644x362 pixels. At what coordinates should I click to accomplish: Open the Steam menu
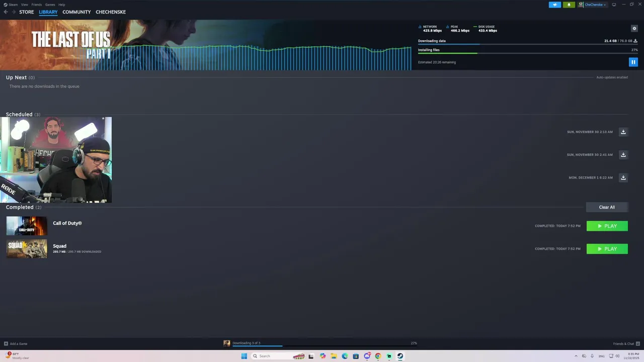(11, 5)
